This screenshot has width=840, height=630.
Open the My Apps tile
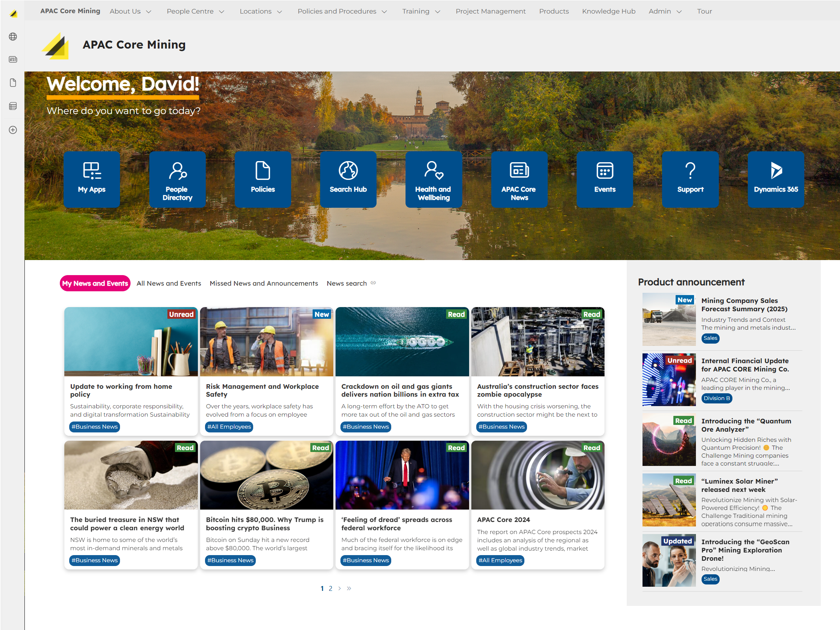coord(91,179)
